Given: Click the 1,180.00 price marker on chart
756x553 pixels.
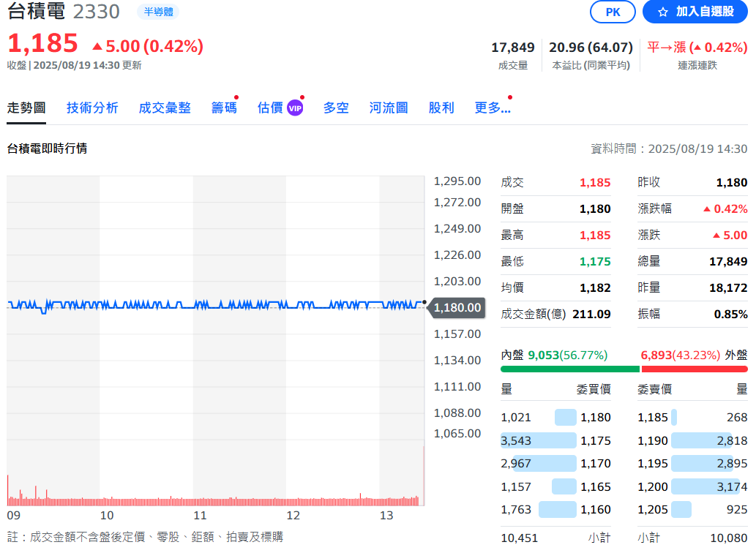Looking at the screenshot, I should pos(457,307).
